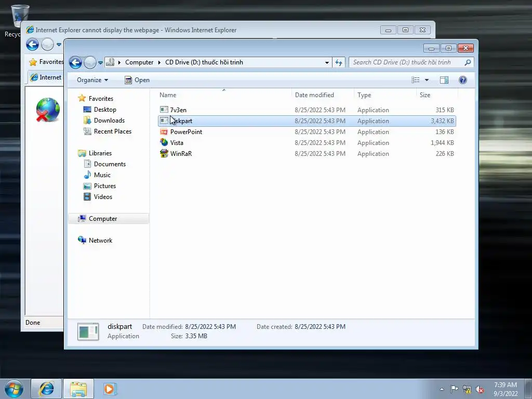The height and width of the screenshot is (399, 532).
Task: Click Computer in the address breadcrumb
Action: pyautogui.click(x=139, y=62)
